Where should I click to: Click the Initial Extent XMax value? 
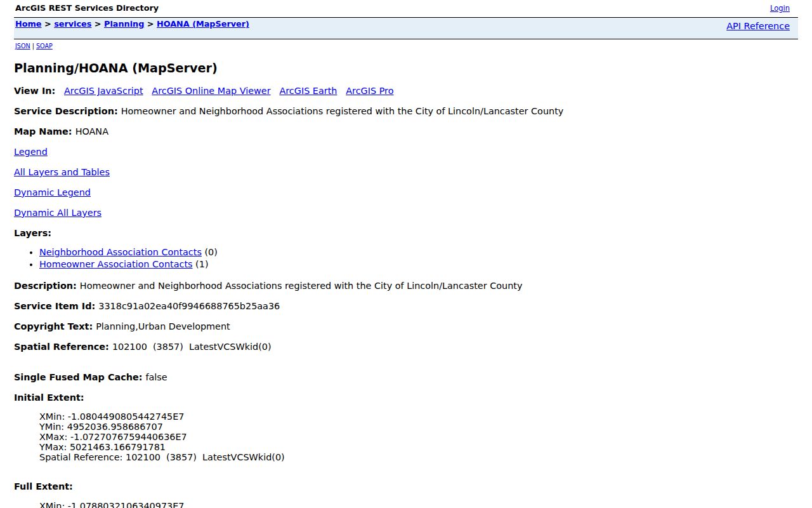[x=129, y=437]
